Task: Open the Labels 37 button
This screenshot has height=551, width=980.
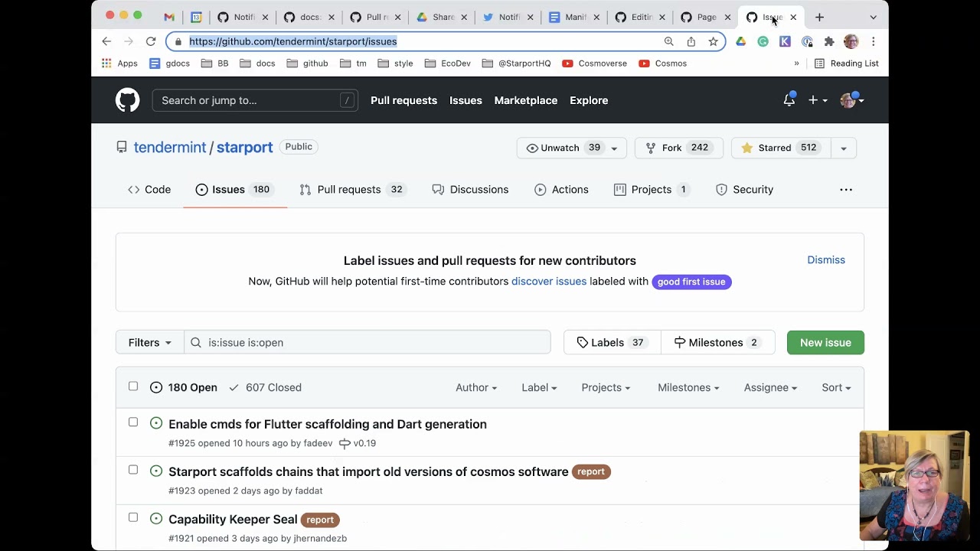Action: [612, 342]
